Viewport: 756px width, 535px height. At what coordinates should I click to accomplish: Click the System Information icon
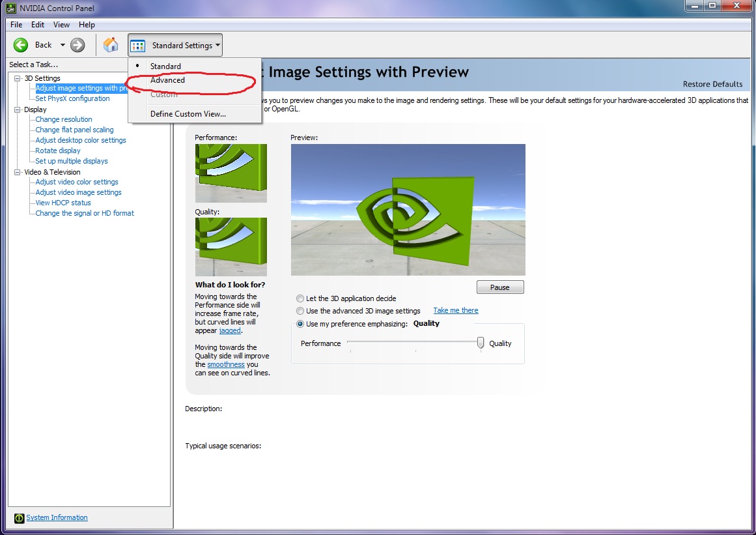pos(20,518)
